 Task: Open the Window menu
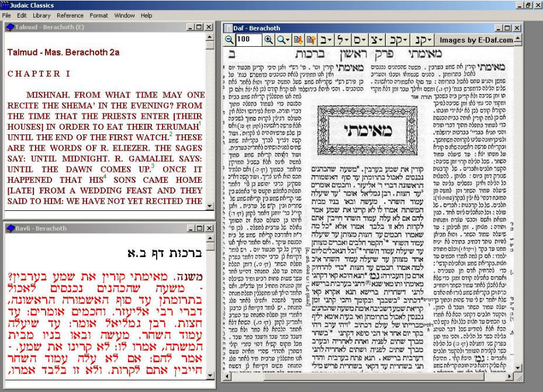(124, 15)
